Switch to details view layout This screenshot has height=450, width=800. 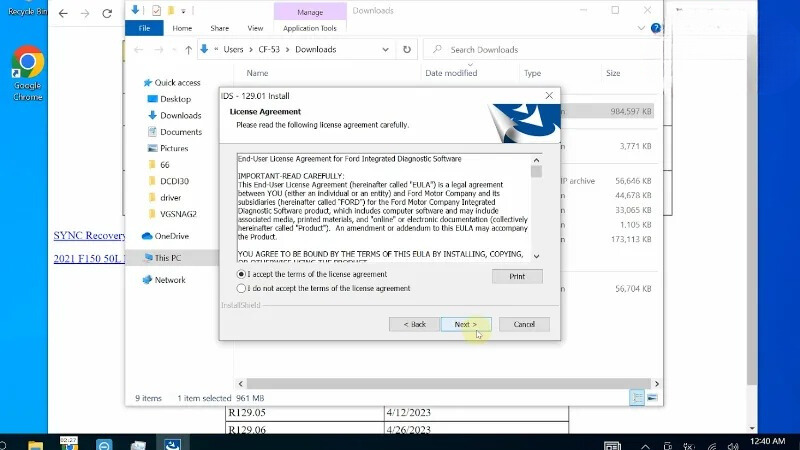(637, 397)
